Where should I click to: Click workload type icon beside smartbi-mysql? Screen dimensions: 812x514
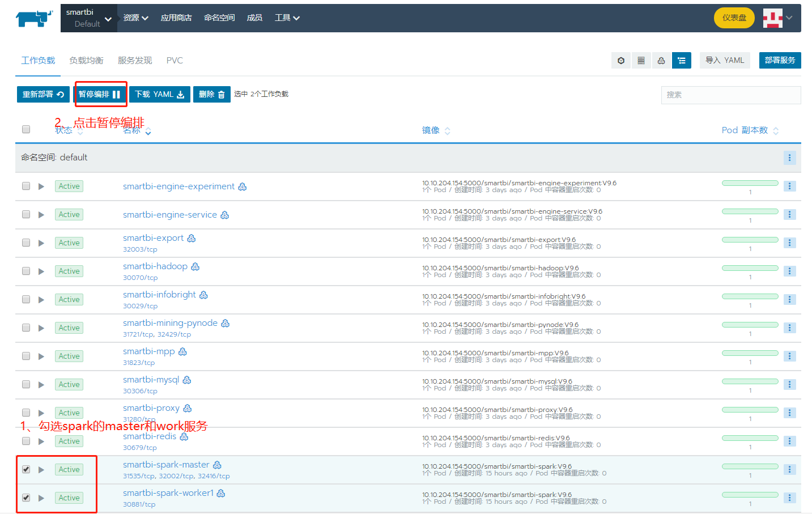(187, 380)
